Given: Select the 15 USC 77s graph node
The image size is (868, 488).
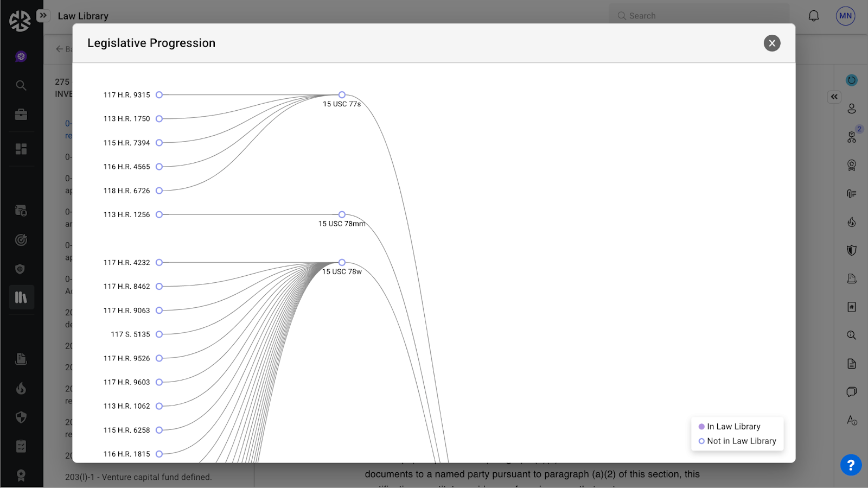Looking at the screenshot, I should click(x=342, y=95).
